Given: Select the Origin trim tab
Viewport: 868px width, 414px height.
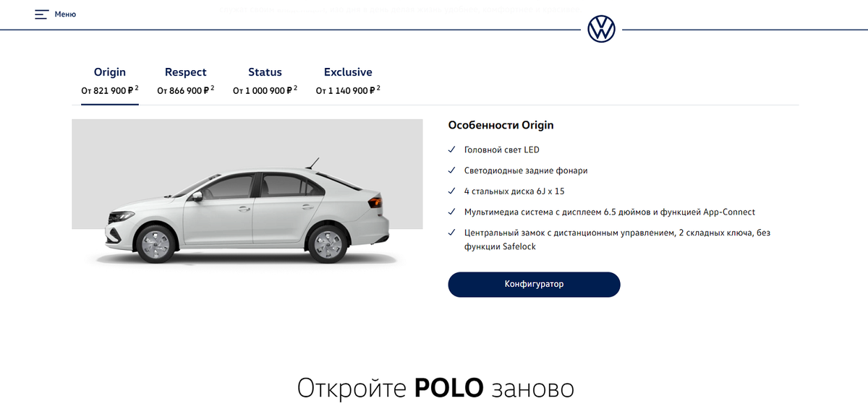Looking at the screenshot, I should coord(110,81).
